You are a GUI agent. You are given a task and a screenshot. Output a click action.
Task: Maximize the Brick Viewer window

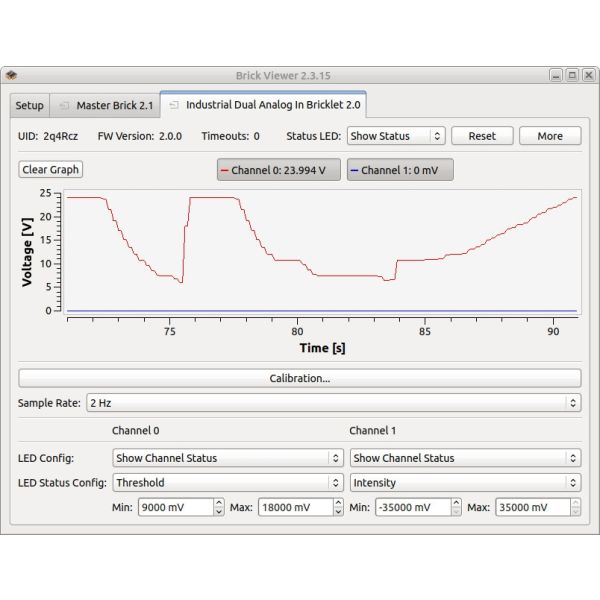(572, 75)
